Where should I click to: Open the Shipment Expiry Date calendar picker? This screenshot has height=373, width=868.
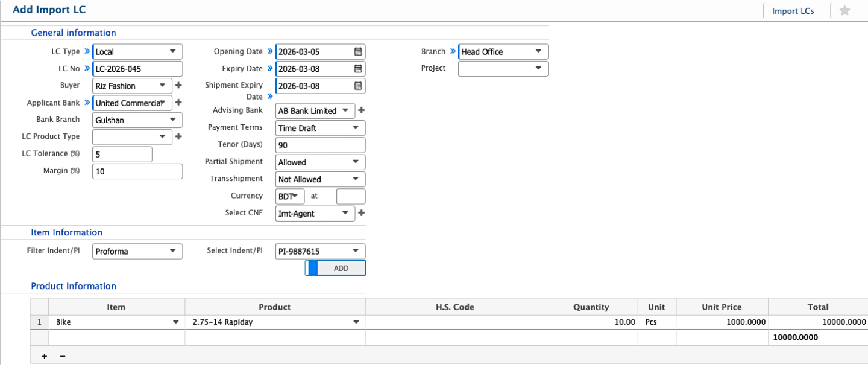pyautogui.click(x=358, y=86)
